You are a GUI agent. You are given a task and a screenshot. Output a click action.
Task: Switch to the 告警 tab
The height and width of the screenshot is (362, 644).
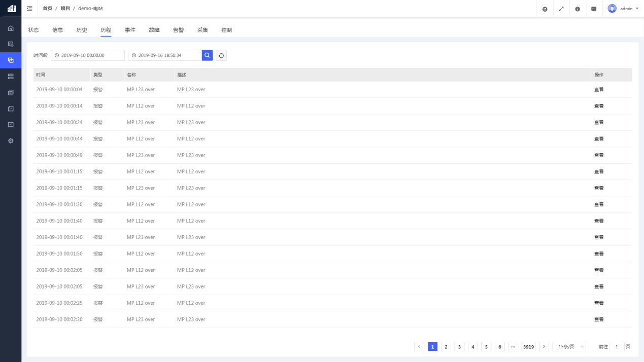(178, 30)
